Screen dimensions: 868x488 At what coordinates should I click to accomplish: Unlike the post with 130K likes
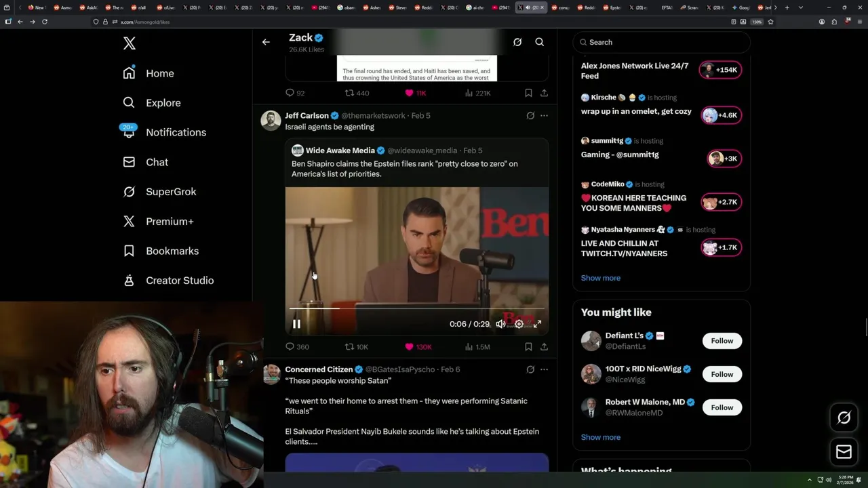click(x=418, y=347)
